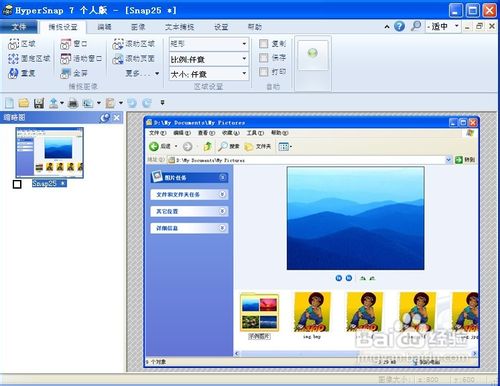This screenshot has width=500, height=386.
Task: Start a Scrolling Region (滚动区域) capture
Action: [134, 44]
